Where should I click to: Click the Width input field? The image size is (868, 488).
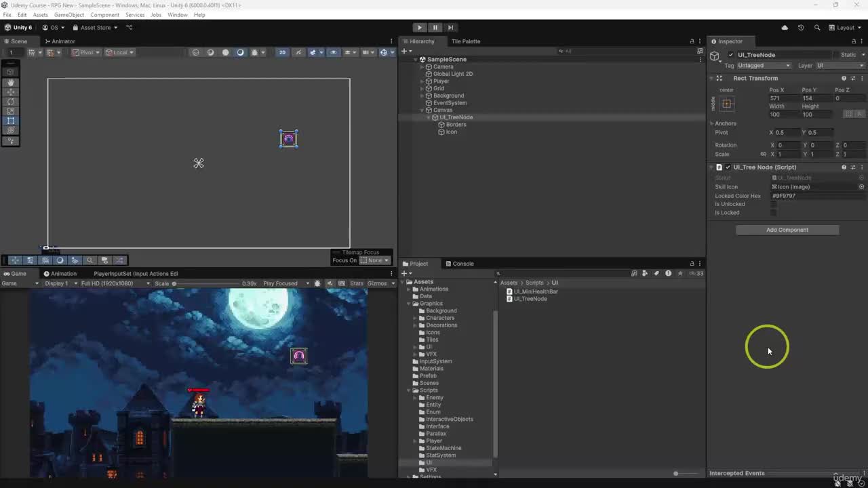point(783,115)
